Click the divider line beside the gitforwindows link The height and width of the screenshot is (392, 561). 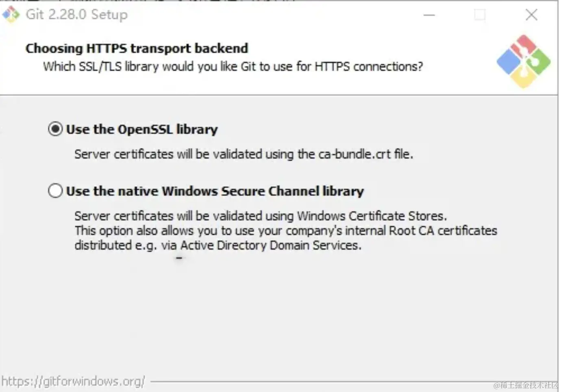pos(321,382)
